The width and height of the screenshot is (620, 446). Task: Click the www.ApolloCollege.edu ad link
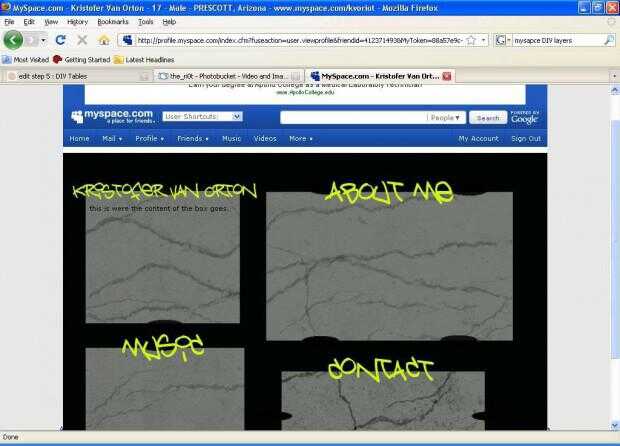pyautogui.click(x=305, y=93)
